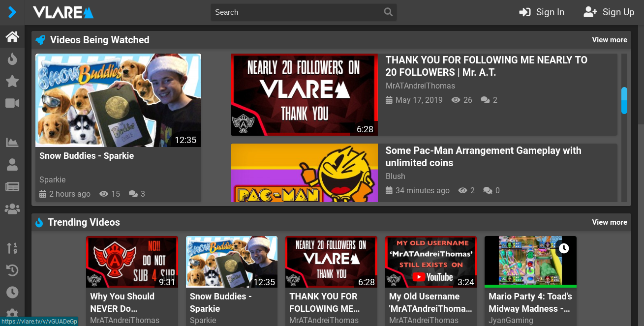Click View more in Trending Videos
Image resolution: width=644 pixels, height=326 pixels.
(610, 222)
